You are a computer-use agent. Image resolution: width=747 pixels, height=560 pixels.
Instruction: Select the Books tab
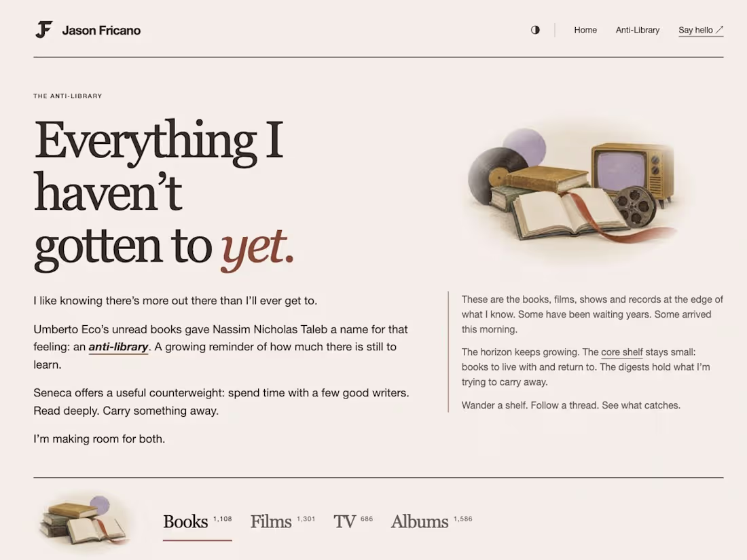(197, 523)
